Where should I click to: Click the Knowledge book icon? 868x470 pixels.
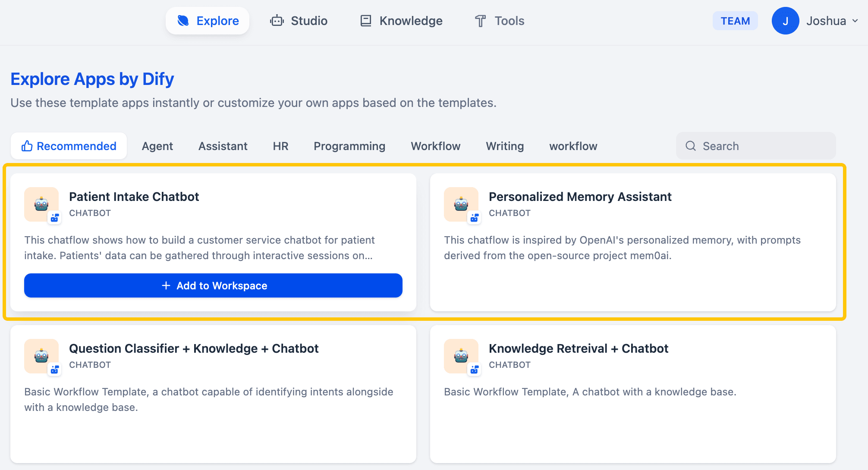(x=366, y=21)
